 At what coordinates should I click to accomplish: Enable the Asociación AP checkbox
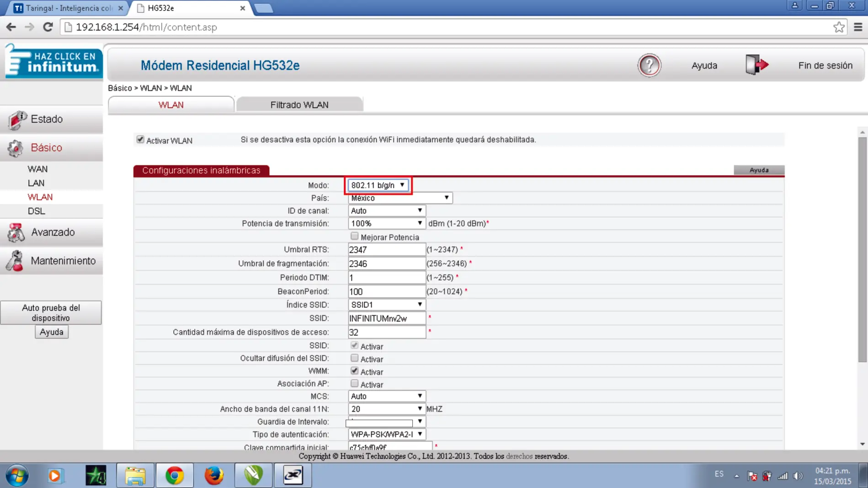[354, 384]
